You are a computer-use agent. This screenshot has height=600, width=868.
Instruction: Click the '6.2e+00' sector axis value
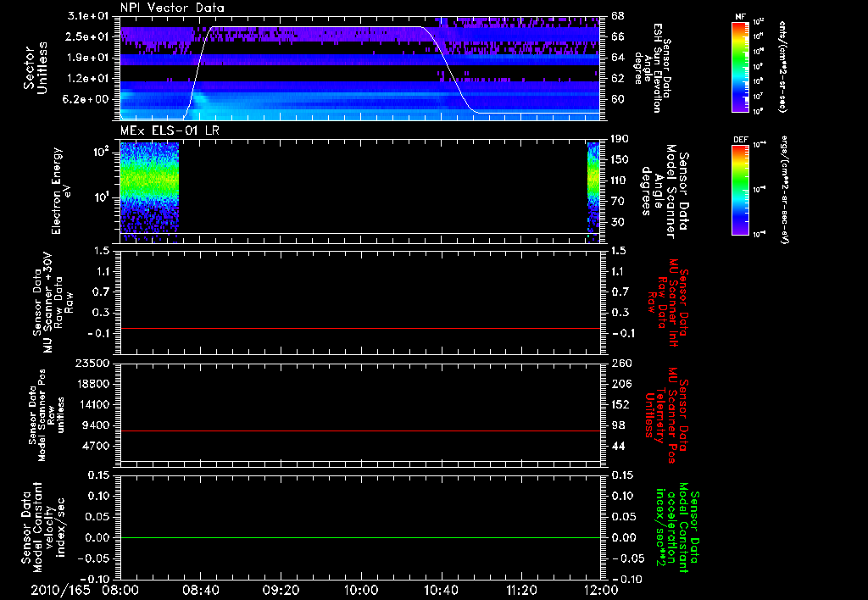tap(87, 99)
